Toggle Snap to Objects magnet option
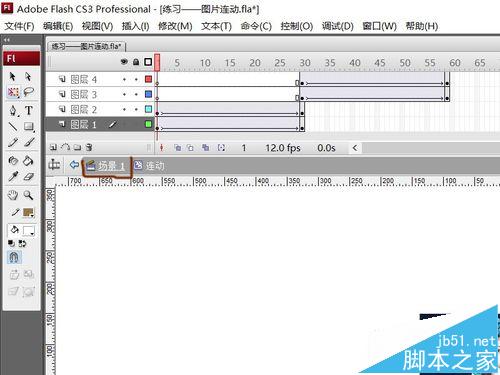 14,257
